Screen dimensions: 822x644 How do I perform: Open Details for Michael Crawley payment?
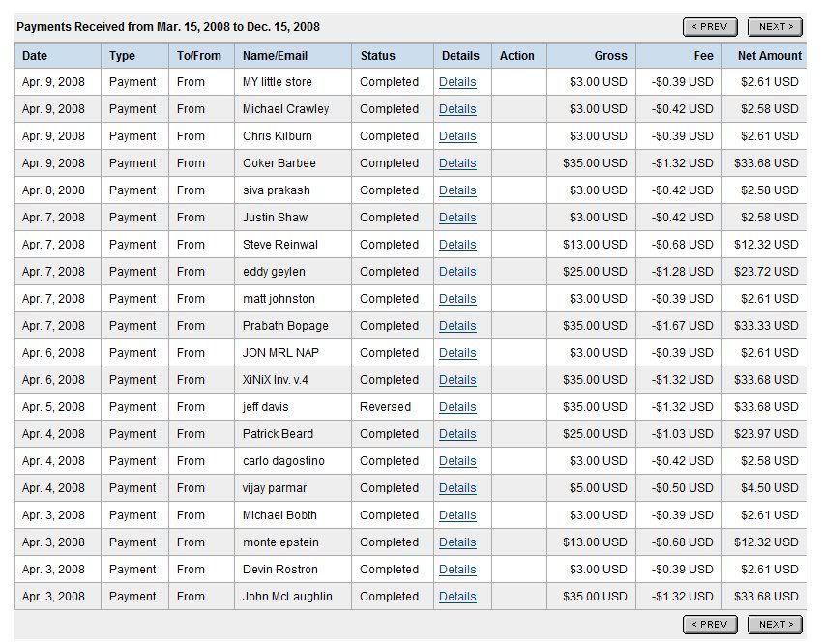pos(457,109)
